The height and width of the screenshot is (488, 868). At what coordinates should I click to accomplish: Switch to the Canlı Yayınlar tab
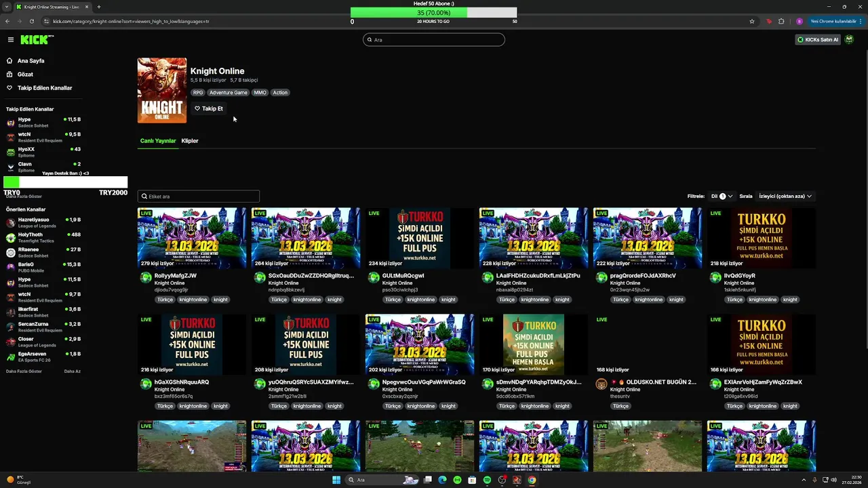coord(158,141)
